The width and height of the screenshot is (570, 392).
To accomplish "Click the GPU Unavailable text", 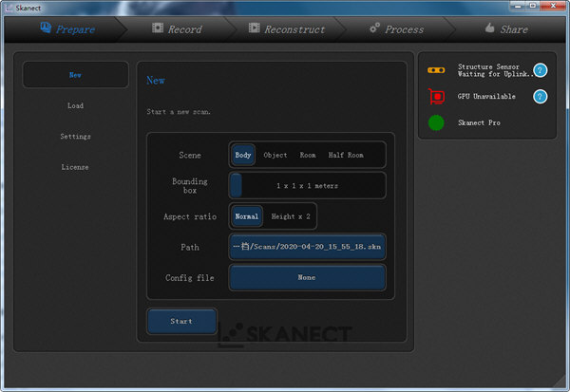I will tap(486, 96).
